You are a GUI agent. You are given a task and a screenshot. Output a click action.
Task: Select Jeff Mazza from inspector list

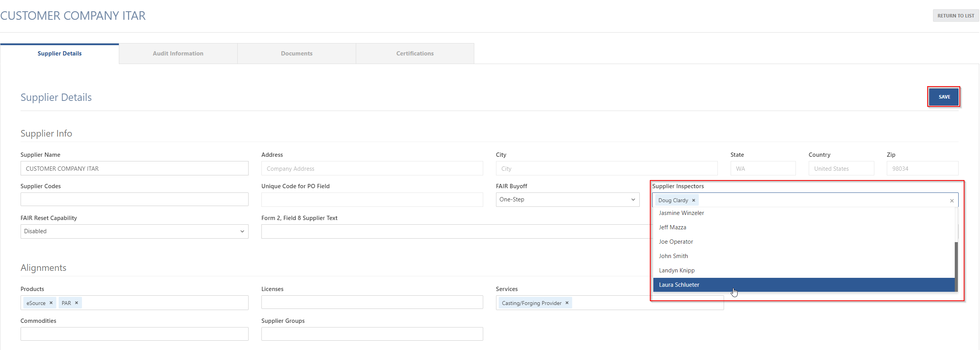point(804,227)
